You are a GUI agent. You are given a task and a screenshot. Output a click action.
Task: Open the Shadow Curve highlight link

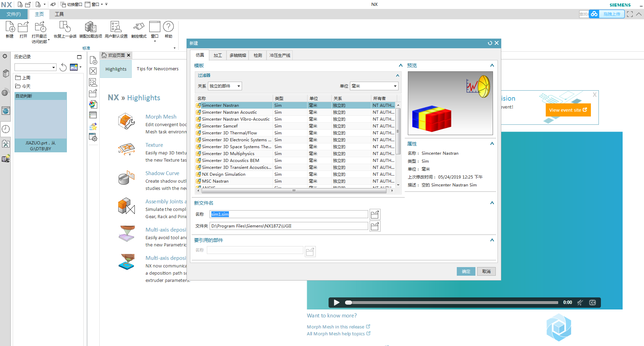[x=162, y=173]
